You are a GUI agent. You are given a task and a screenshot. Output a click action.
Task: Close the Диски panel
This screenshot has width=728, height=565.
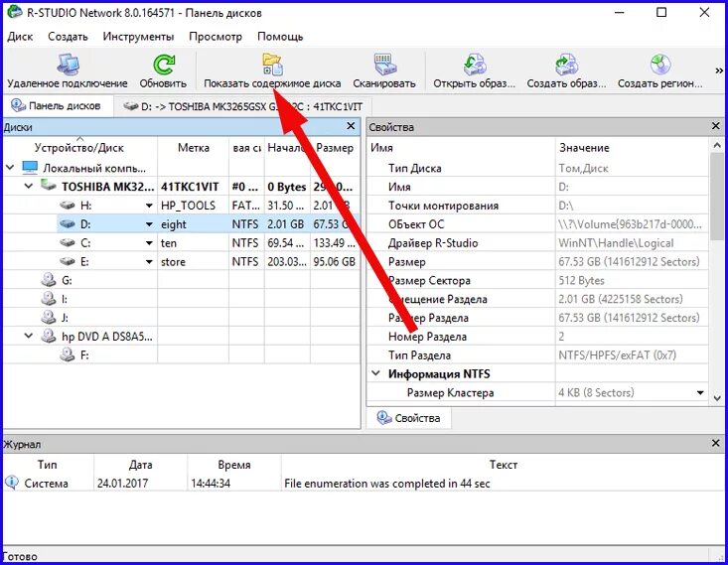click(351, 126)
